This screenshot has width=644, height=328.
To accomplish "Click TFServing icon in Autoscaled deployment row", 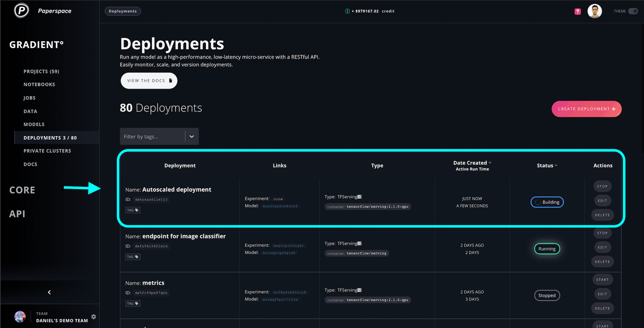I will (359, 197).
